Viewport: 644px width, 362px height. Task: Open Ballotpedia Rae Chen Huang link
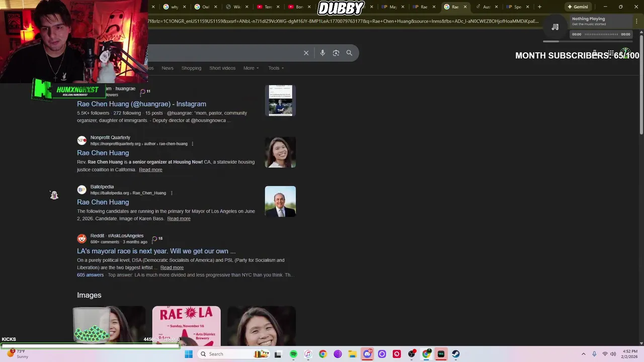(103, 202)
